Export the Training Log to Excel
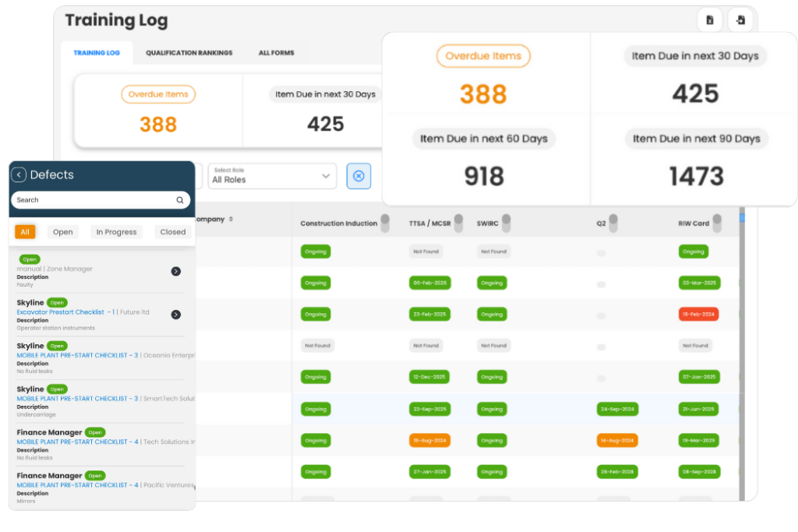The height and width of the screenshot is (532, 798). pyautogui.click(x=710, y=20)
